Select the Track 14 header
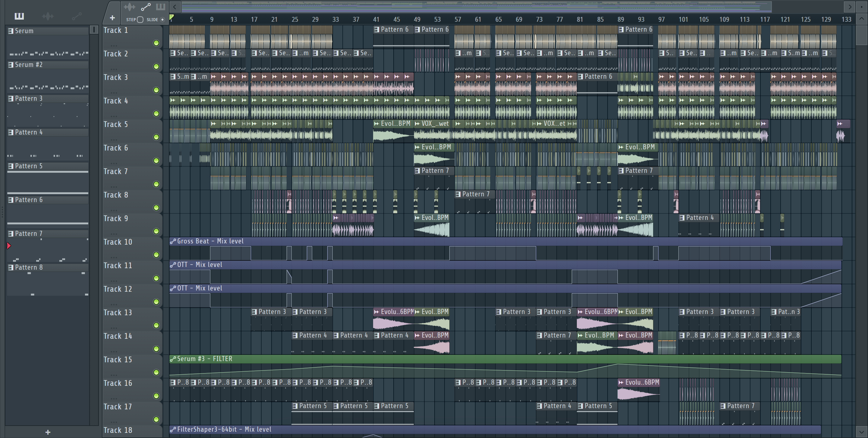 (x=132, y=343)
